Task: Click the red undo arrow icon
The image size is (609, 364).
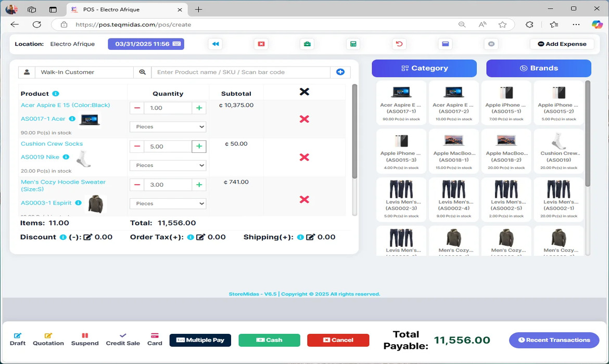Action: [x=399, y=44]
